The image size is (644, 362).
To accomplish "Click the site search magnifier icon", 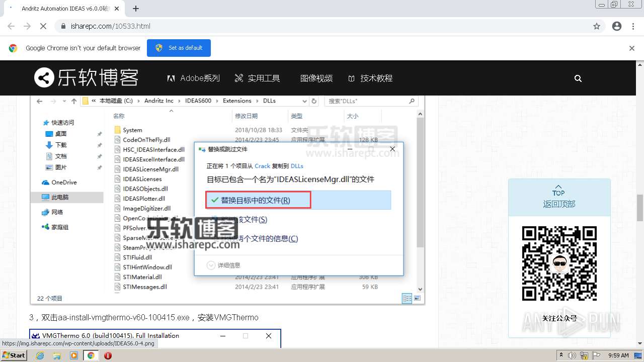I will pyautogui.click(x=578, y=78).
